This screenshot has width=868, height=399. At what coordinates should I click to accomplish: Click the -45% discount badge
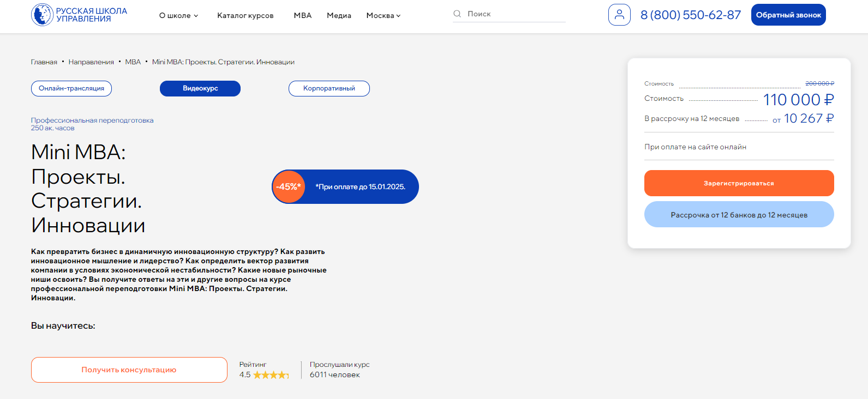(289, 186)
